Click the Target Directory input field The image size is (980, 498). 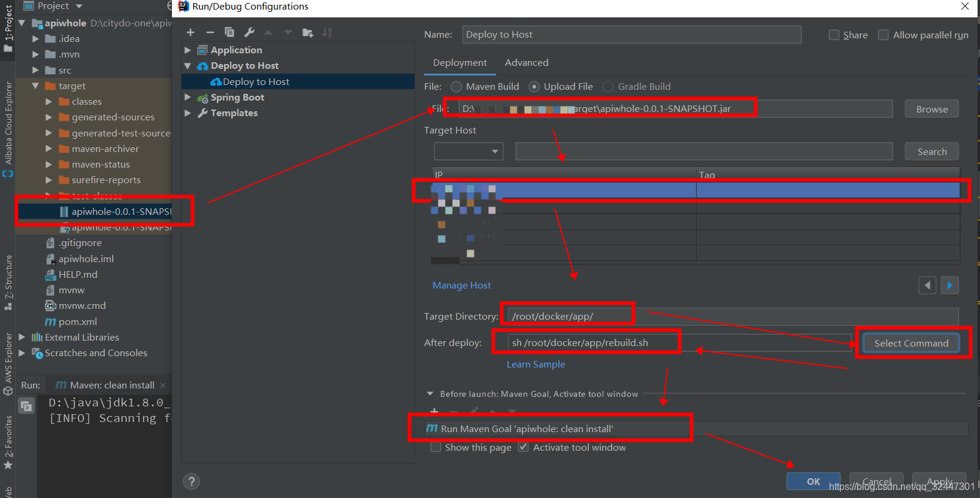733,317
